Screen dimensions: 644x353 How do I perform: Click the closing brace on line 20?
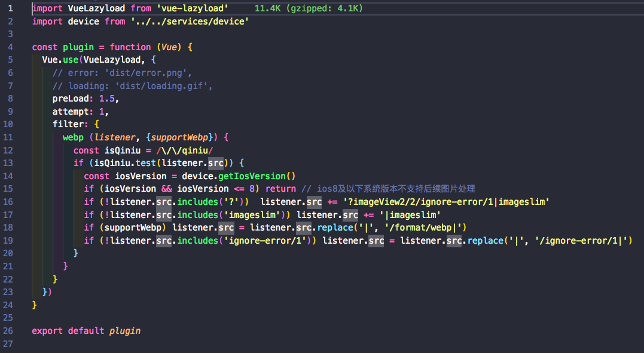click(x=75, y=253)
